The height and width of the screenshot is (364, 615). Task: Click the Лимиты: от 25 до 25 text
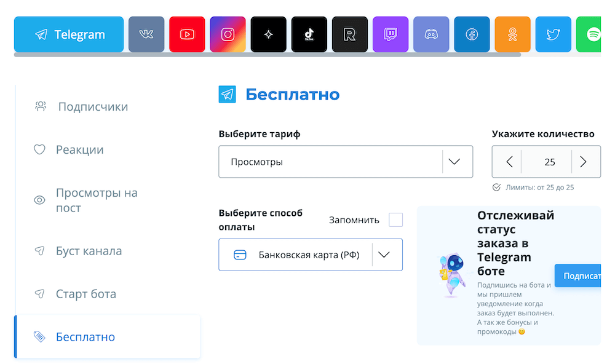pyautogui.click(x=539, y=188)
